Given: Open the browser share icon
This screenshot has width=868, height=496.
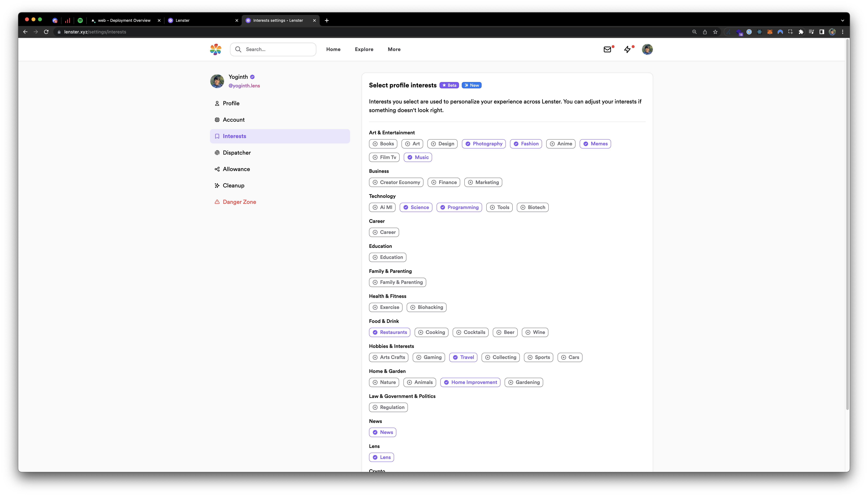Looking at the screenshot, I should pos(705,32).
